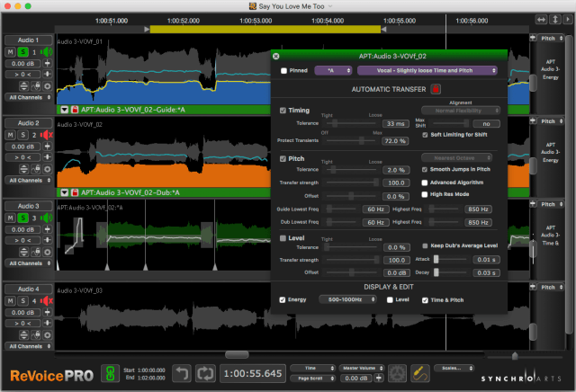Click Audio 2 gain plus icon
Image resolution: width=576 pixels, height=392 pixels.
[48, 146]
